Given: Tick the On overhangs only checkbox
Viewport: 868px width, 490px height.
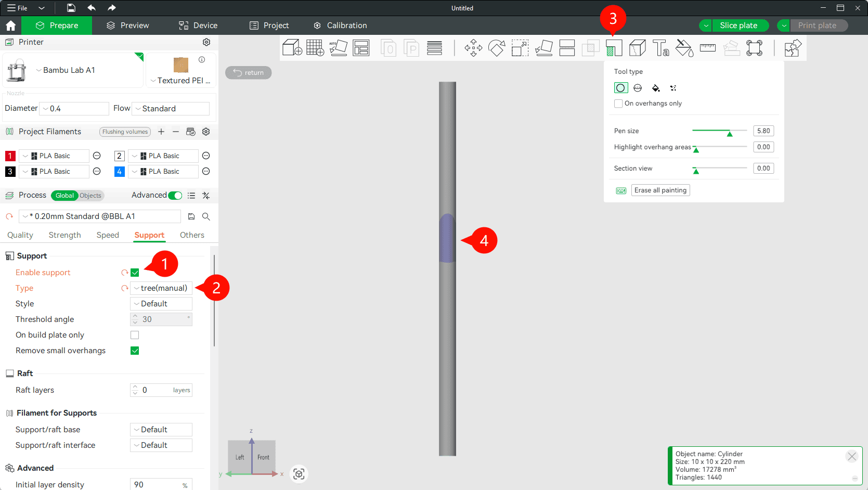Looking at the screenshot, I should point(618,104).
